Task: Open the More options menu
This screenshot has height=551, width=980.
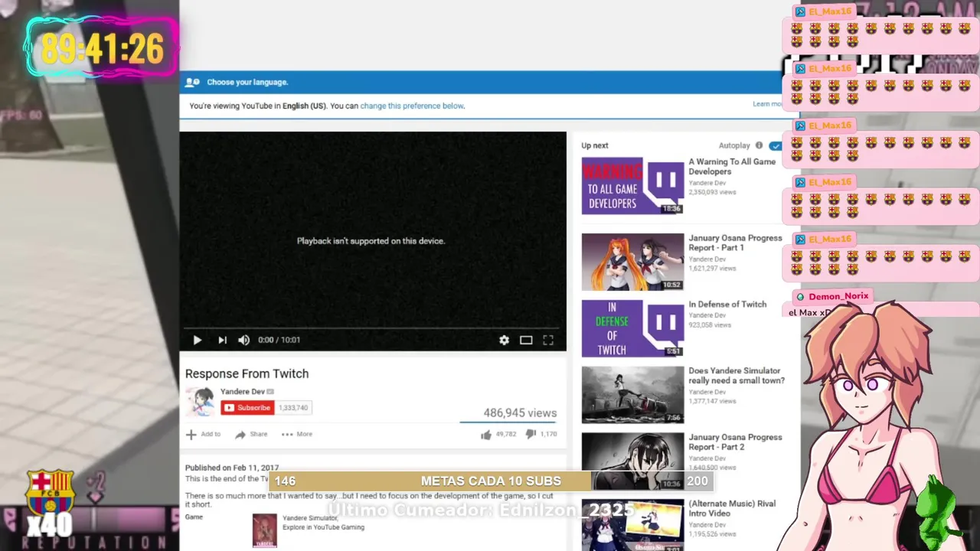Action: click(297, 434)
